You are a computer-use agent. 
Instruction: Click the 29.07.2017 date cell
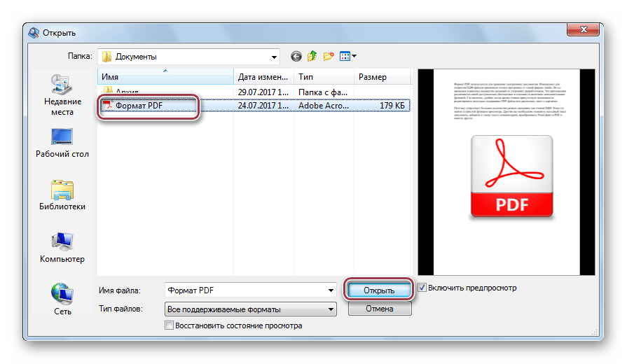click(x=263, y=92)
